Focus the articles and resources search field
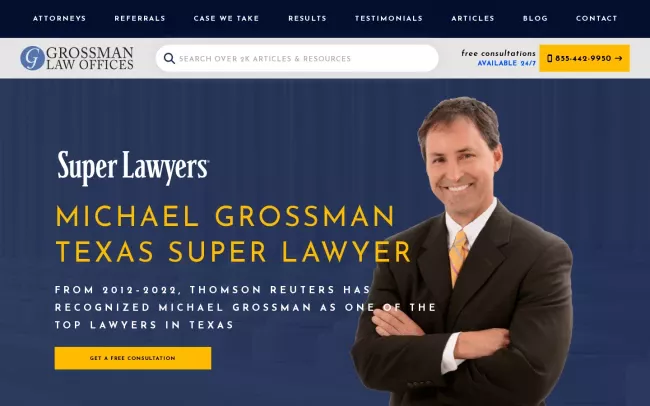 pos(297,58)
